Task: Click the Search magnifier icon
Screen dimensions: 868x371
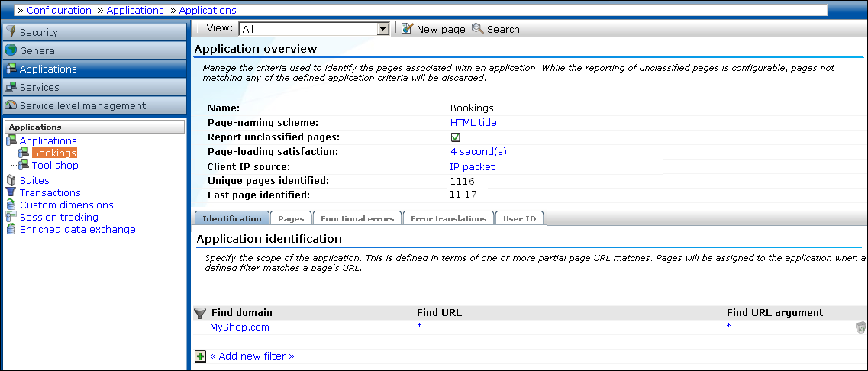Action: click(478, 28)
